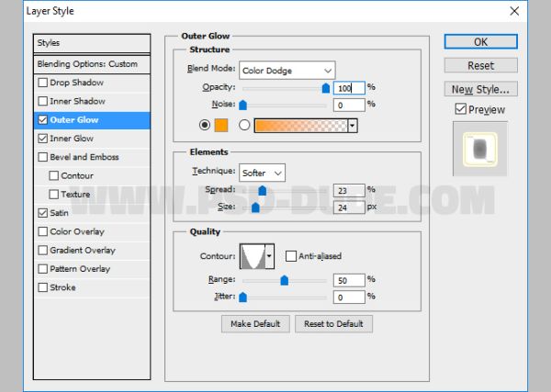Image resolution: width=551 pixels, height=392 pixels.
Task: Enable the Drop Shadow checkbox
Action: [x=43, y=83]
